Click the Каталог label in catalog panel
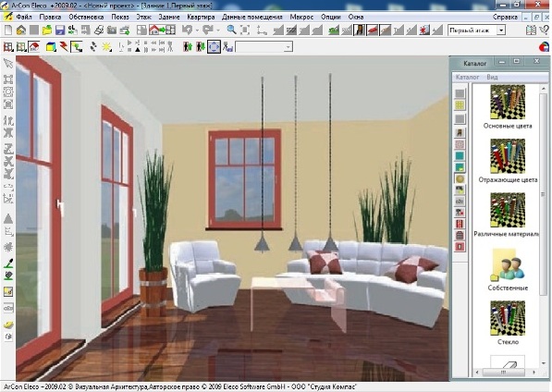This screenshot has height=392, width=552. pos(468,77)
